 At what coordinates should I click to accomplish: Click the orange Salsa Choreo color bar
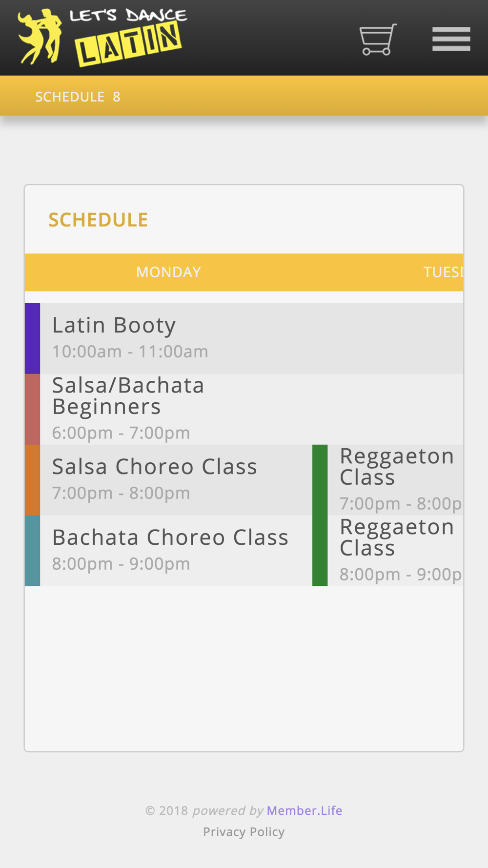click(x=32, y=480)
